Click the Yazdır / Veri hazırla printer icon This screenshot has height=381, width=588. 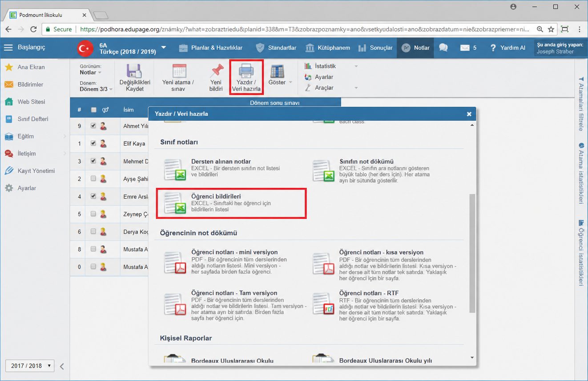point(246,71)
